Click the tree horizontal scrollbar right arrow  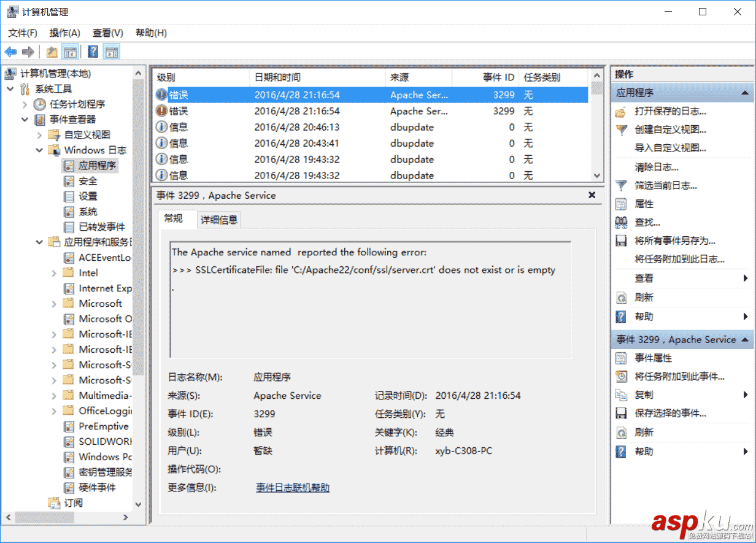pyautogui.click(x=126, y=518)
